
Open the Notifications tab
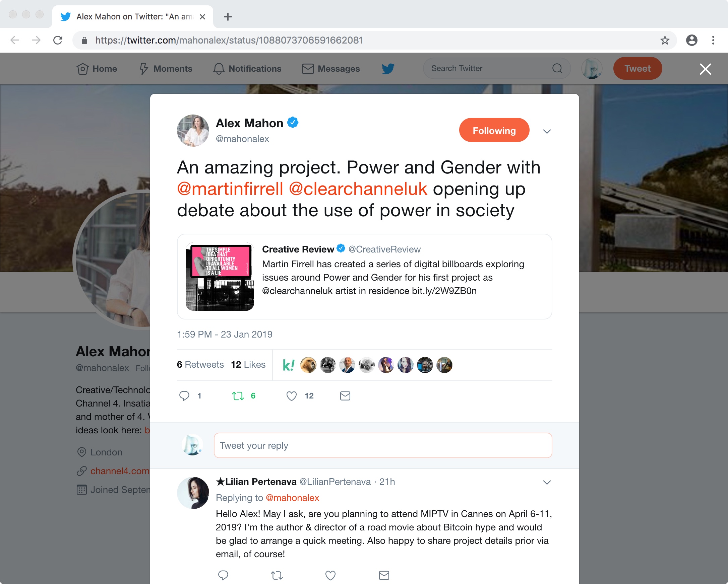(x=247, y=69)
